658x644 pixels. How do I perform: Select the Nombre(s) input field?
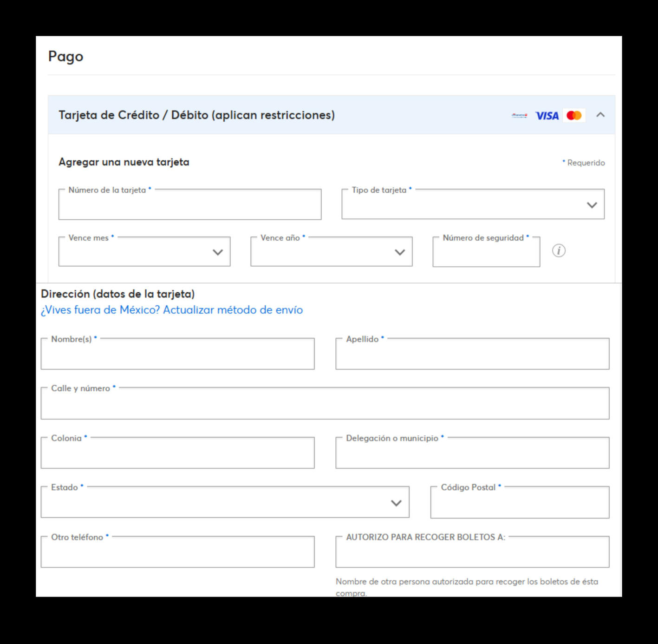[177, 354]
